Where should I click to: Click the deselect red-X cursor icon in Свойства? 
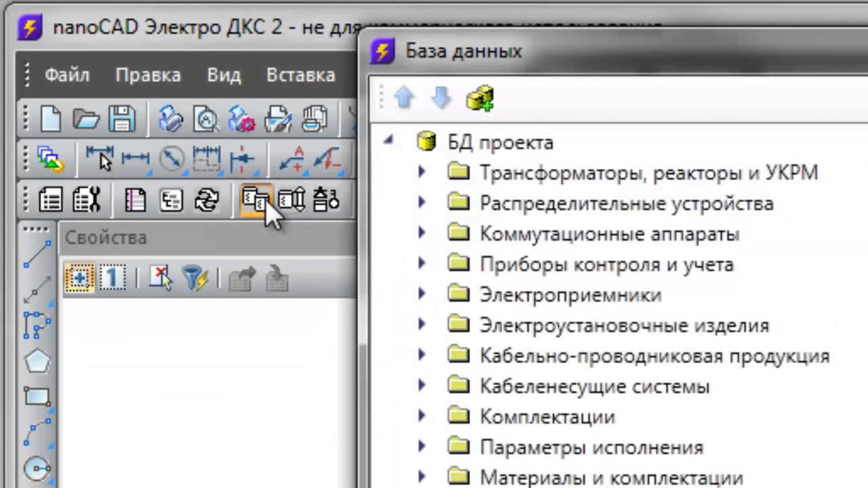click(x=161, y=279)
